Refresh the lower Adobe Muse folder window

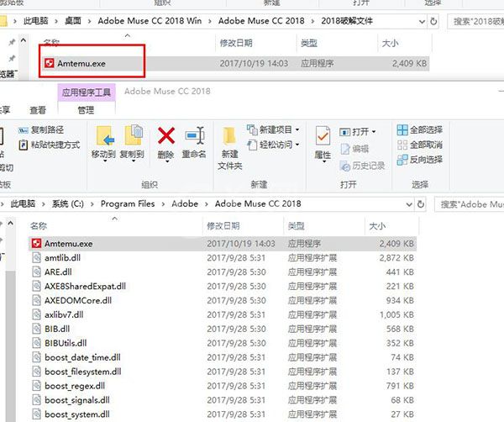pyautogui.click(x=421, y=204)
